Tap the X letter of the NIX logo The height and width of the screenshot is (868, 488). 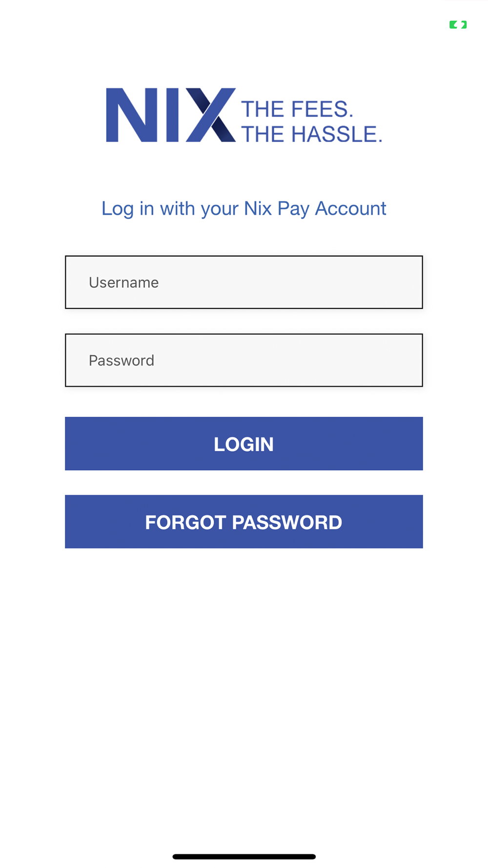point(211,115)
